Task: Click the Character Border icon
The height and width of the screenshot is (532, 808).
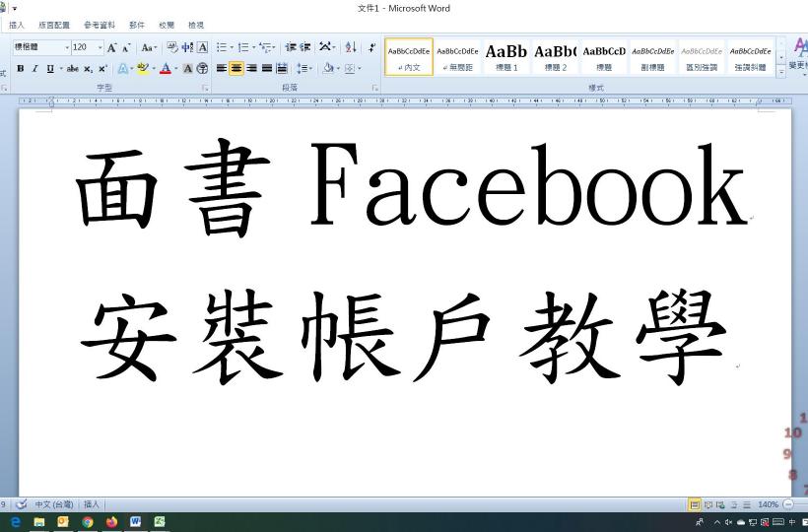Action: coord(203,48)
